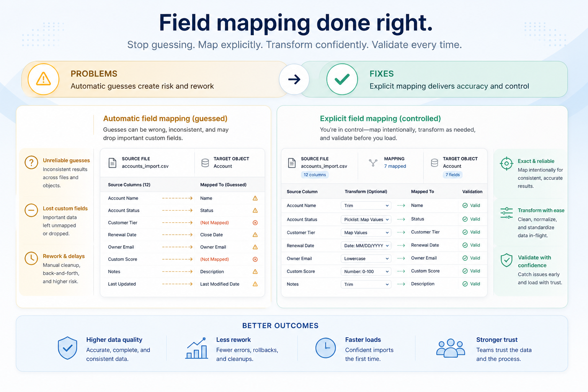
Task: Click the Valid status on Notes row
Action: pyautogui.click(x=471, y=284)
